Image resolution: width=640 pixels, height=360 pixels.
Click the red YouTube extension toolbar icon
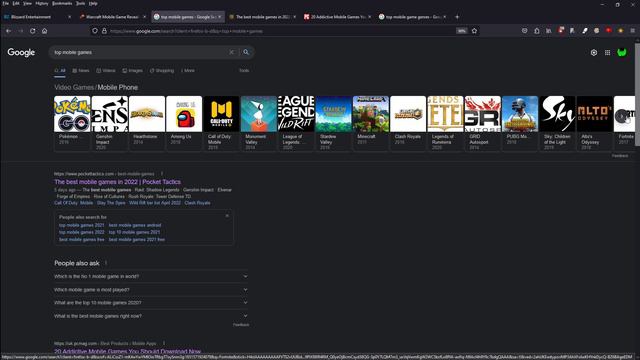pyautogui.click(x=609, y=31)
